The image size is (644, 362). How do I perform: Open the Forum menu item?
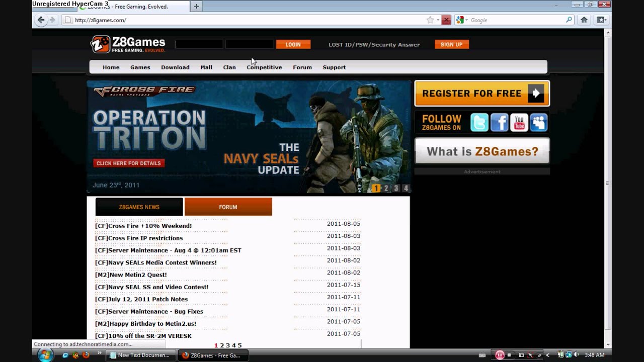(x=302, y=67)
